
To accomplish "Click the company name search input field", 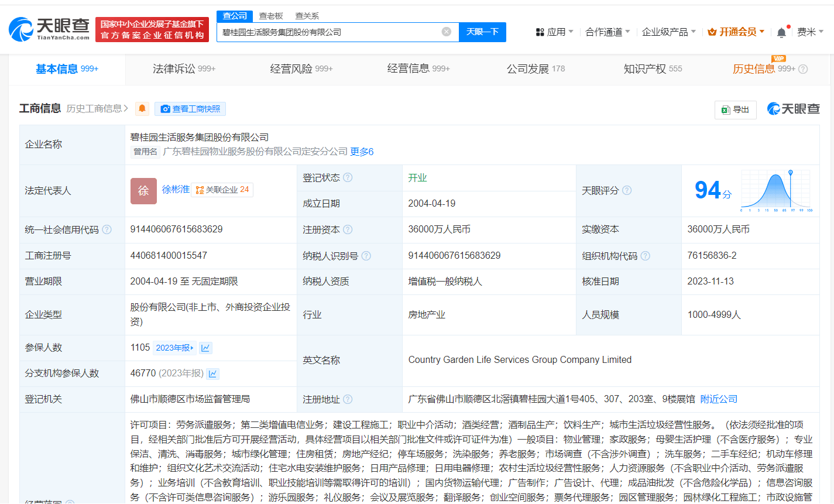I will tap(328, 32).
